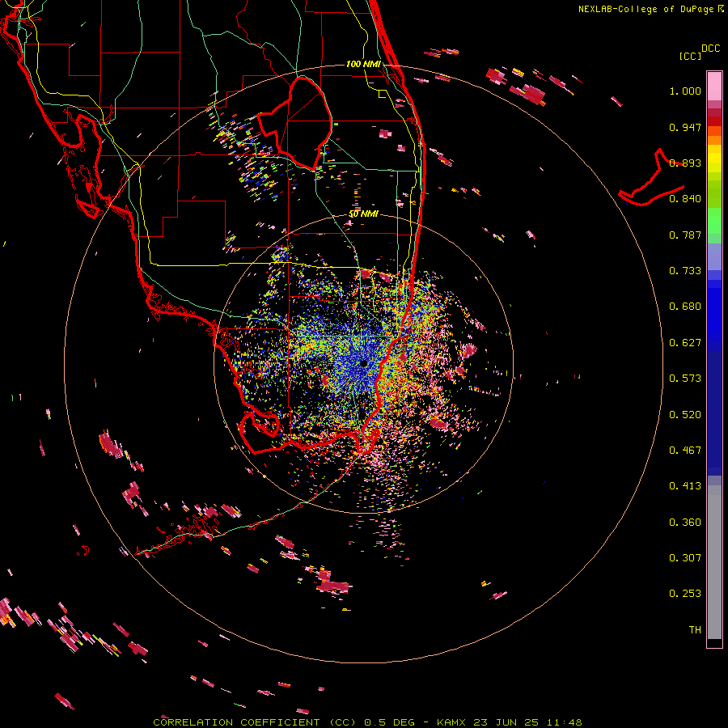Select the 1.000 color scale value
Viewport: 728px width, 728px height.
tap(685, 91)
